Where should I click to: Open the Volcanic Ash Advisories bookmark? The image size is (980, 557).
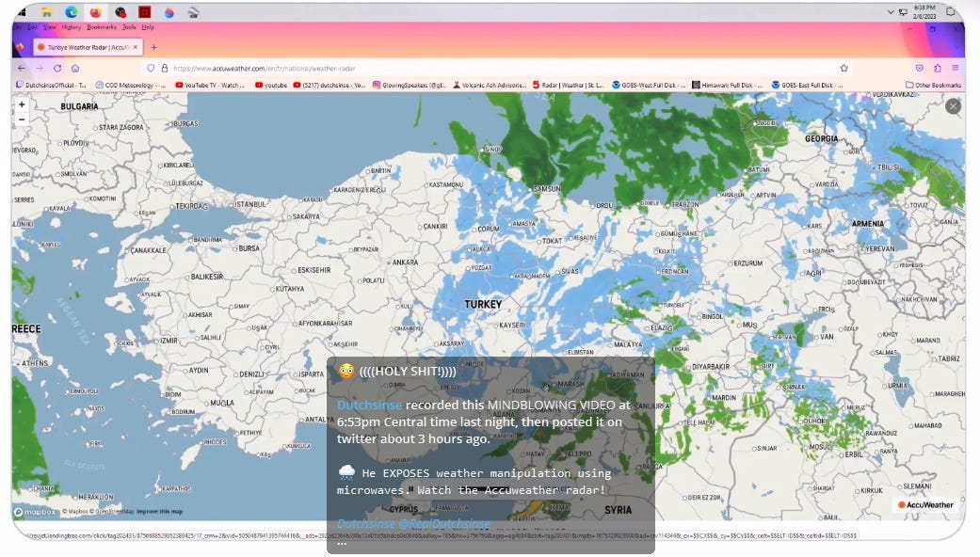(490, 85)
